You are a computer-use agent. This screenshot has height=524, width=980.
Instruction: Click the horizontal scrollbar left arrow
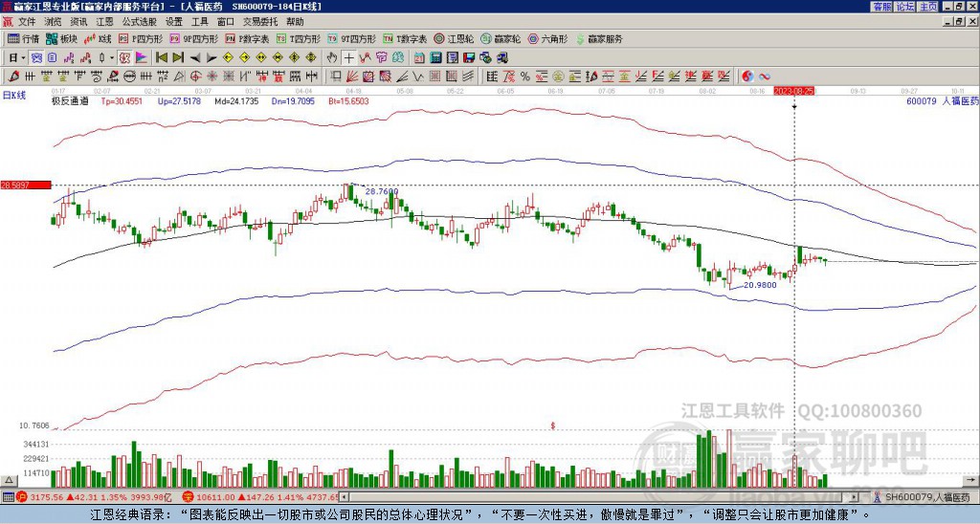(344, 497)
